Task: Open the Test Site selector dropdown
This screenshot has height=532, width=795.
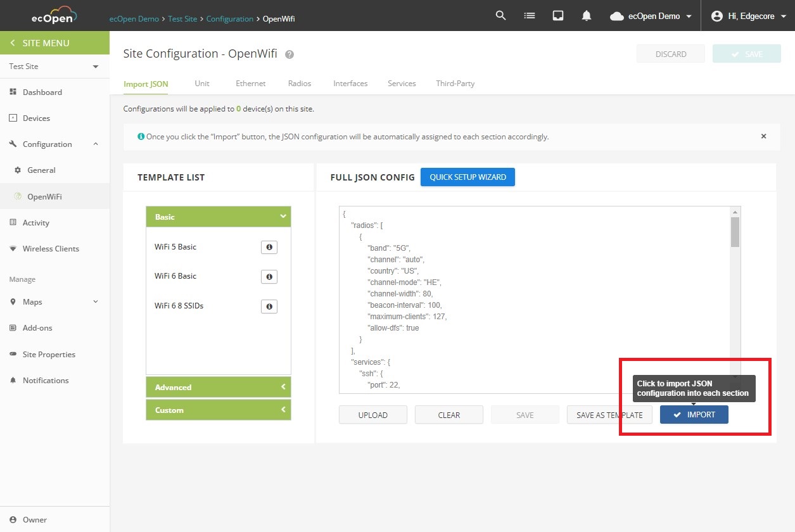Action: [x=54, y=66]
